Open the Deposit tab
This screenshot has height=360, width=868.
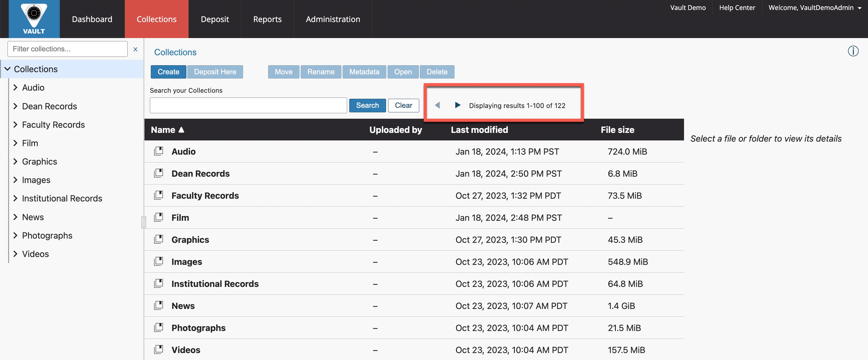pos(215,19)
